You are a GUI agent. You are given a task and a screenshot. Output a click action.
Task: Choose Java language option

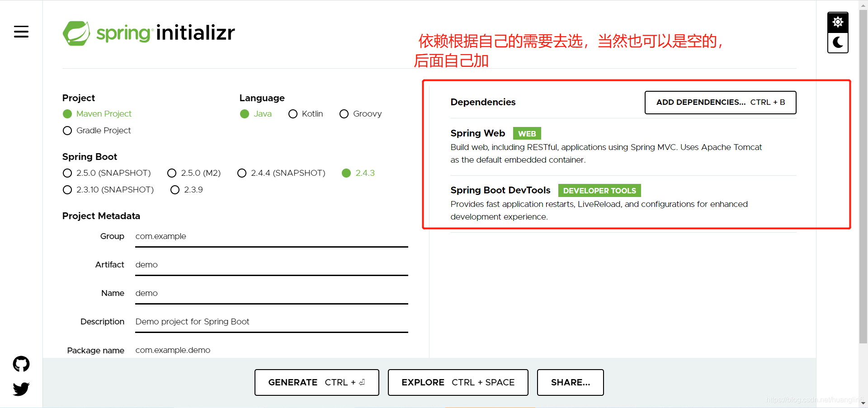click(x=256, y=114)
